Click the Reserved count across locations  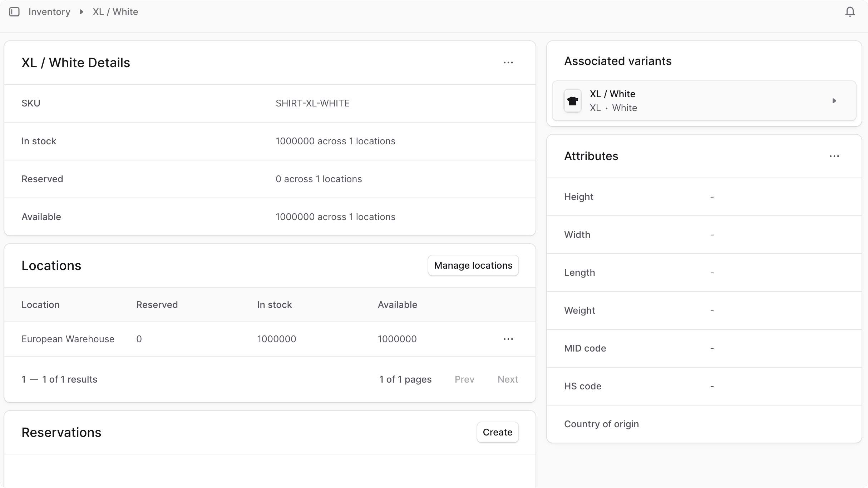click(x=319, y=179)
